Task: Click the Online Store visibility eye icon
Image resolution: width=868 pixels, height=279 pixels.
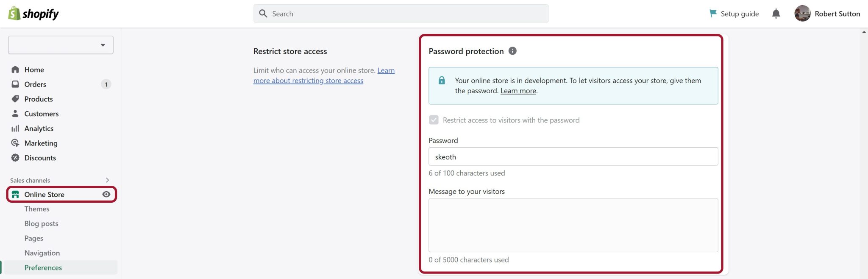Action: (x=106, y=194)
